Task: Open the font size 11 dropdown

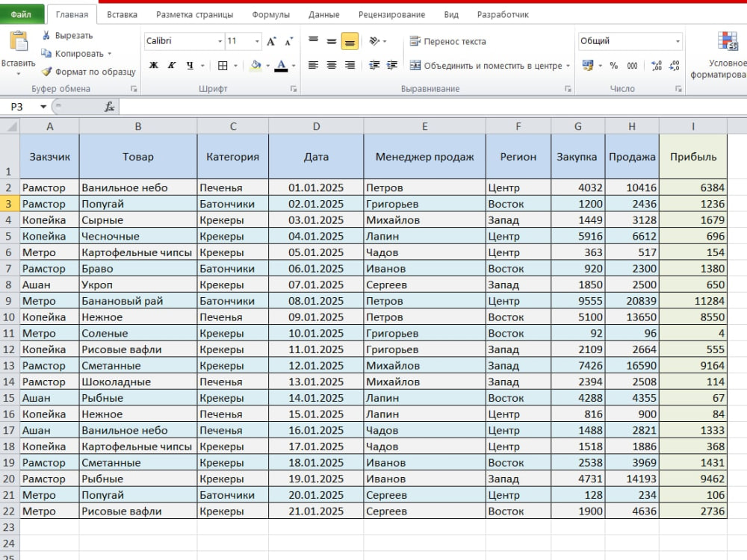Action: click(x=244, y=41)
